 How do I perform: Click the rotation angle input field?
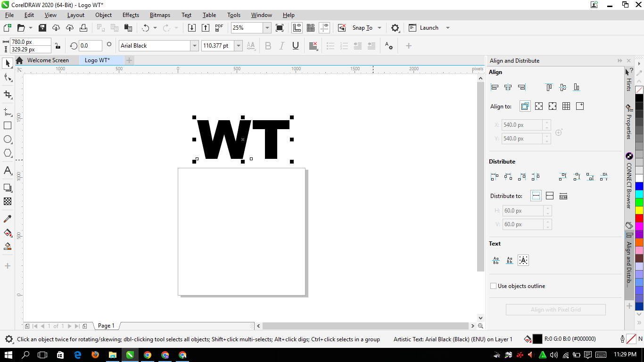[90, 46]
